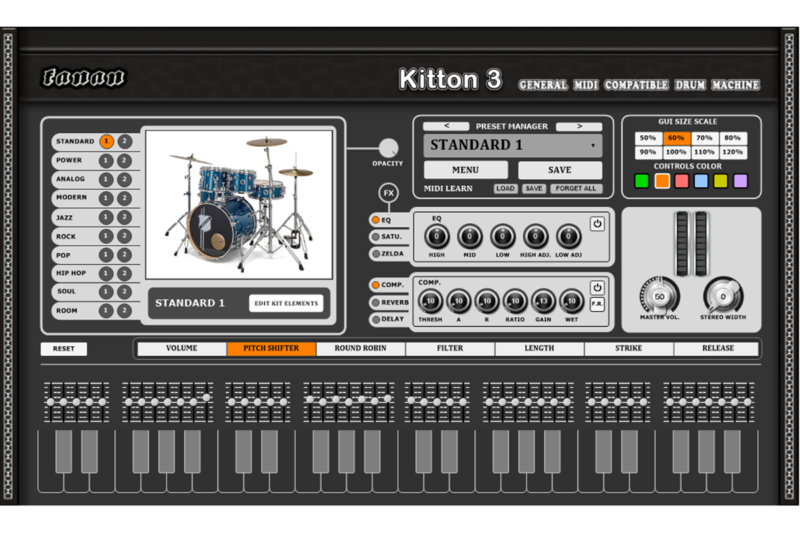The height and width of the screenshot is (533, 800).
Task: Set GUI size scale to 100%
Action: point(676,153)
